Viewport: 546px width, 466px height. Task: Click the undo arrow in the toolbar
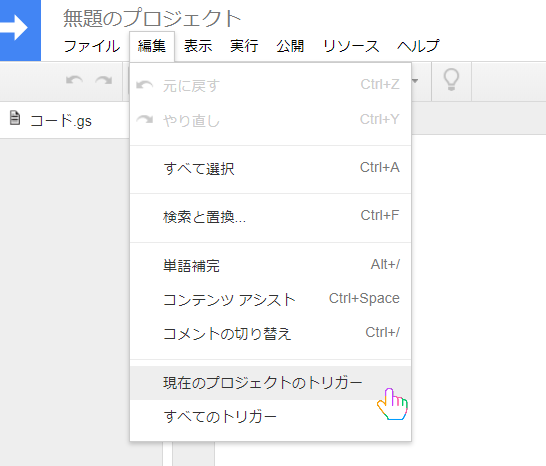click(x=74, y=81)
